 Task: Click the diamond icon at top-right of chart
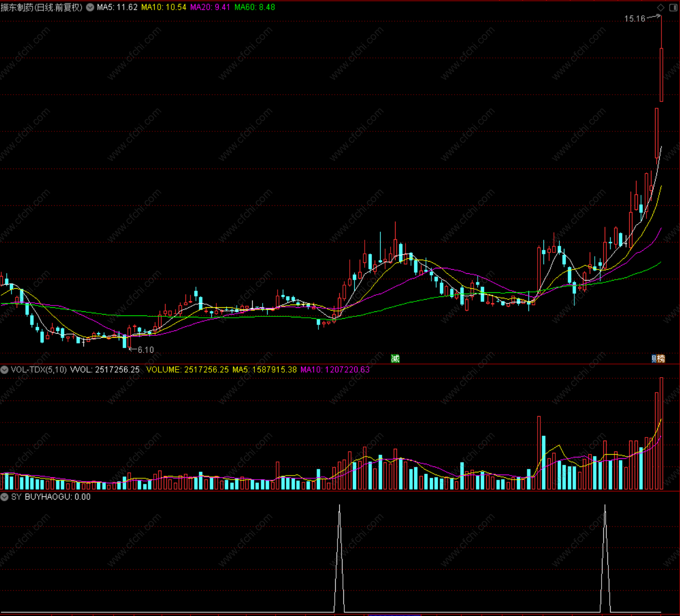pyautogui.click(x=661, y=7)
